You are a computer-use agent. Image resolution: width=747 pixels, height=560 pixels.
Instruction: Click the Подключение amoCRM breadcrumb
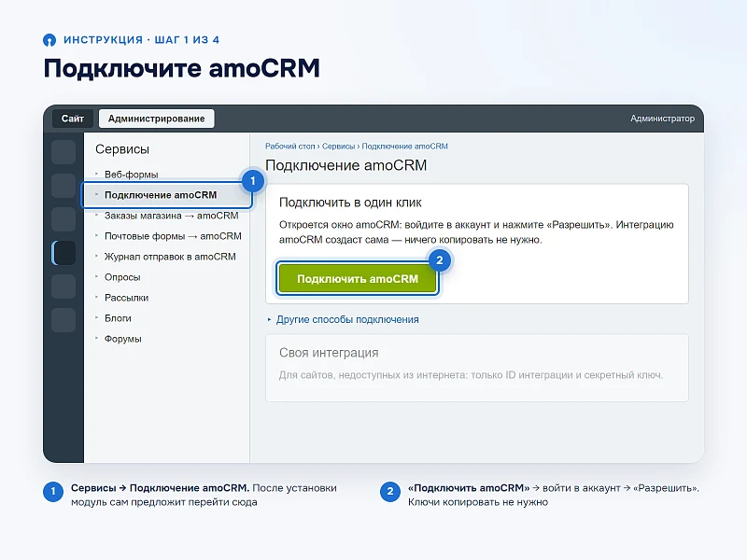click(x=404, y=147)
